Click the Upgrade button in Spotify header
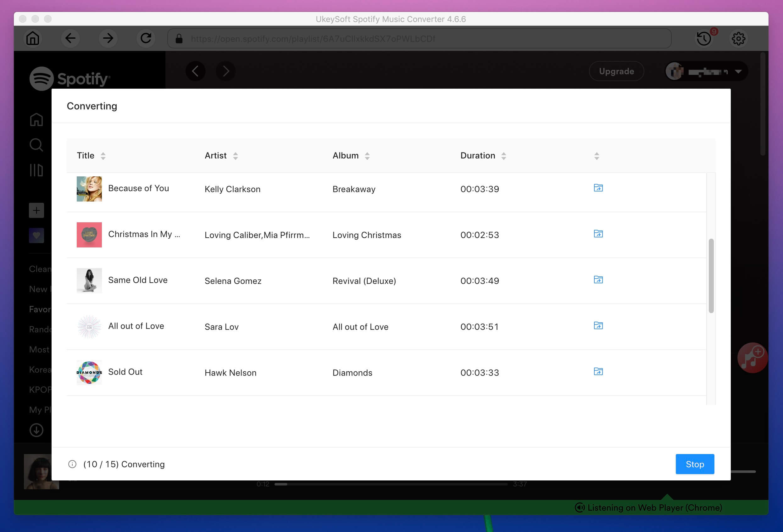The width and height of the screenshot is (783, 532). 616,71
